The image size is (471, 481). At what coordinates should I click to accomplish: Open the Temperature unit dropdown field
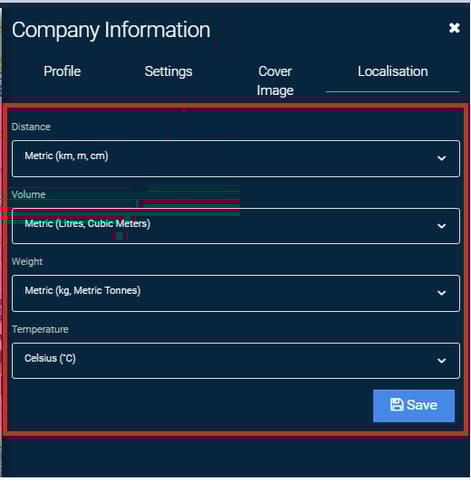(236, 361)
